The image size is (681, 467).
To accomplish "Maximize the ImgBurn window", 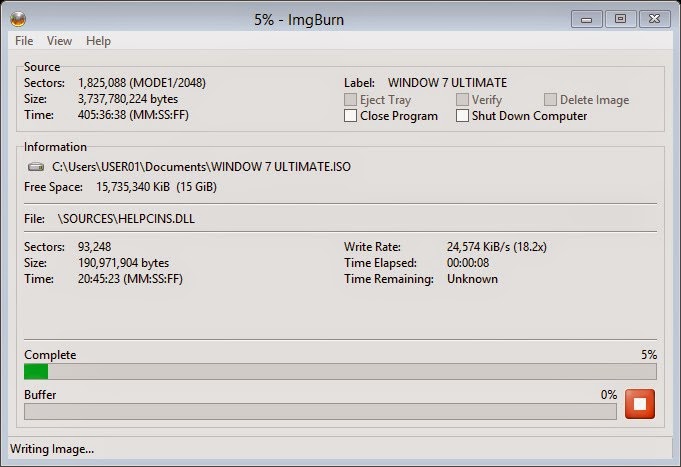I will (x=620, y=20).
